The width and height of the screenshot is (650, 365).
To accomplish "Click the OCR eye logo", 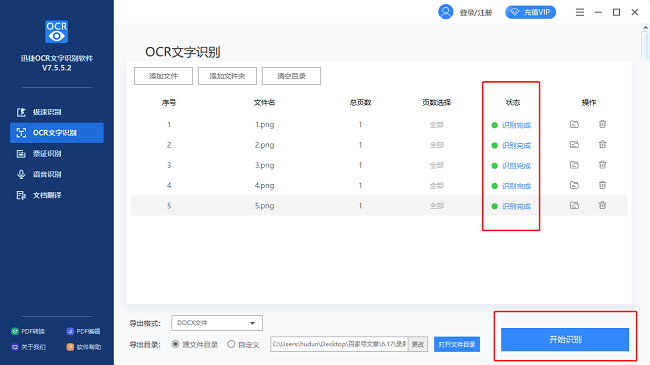I will (x=56, y=32).
